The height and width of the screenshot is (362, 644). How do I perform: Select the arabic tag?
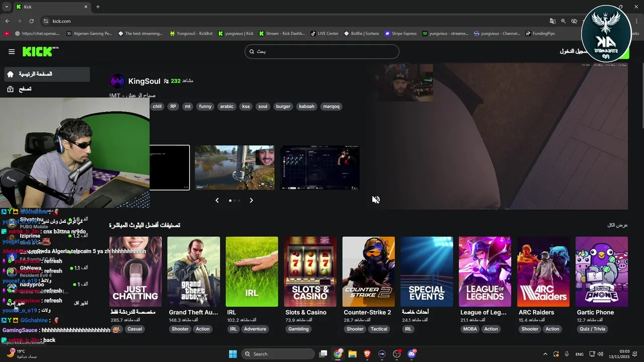tap(227, 107)
